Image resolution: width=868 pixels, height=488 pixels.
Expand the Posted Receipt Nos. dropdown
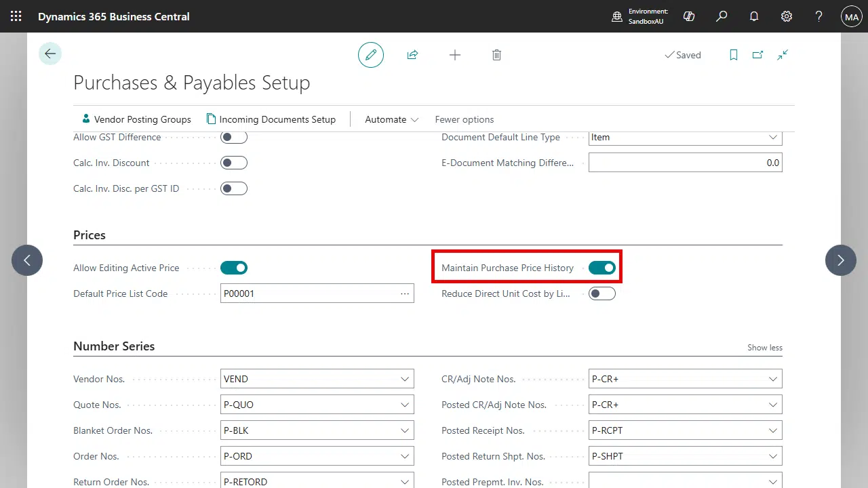[772, 430]
